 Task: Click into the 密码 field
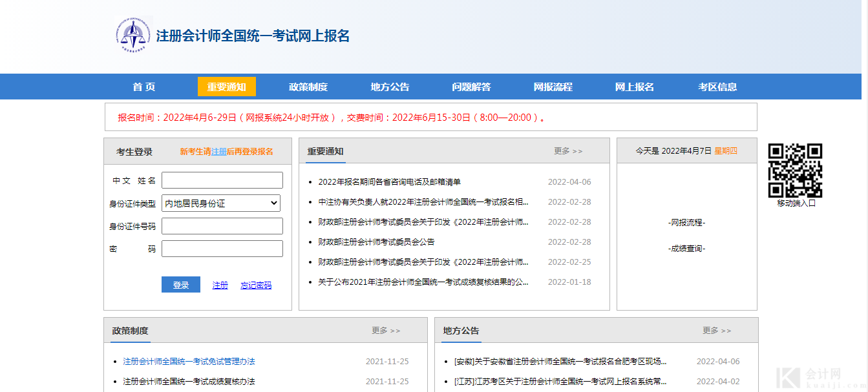(222, 249)
